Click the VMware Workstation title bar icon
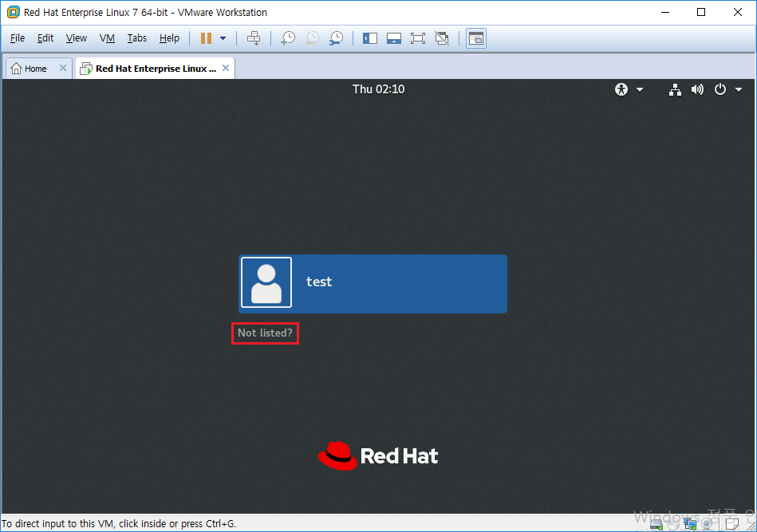The width and height of the screenshot is (757, 532). (13, 12)
